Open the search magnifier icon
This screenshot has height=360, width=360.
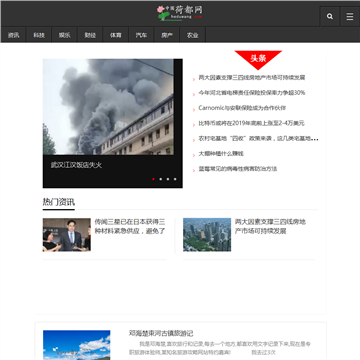pos(330,16)
